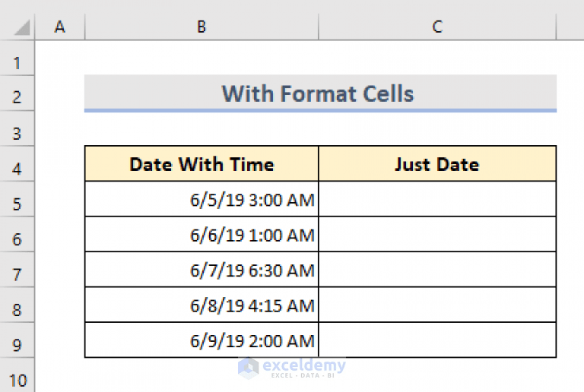The width and height of the screenshot is (584, 392).
Task: Select empty Just Date cell beside 6/9/19
Action: point(437,340)
